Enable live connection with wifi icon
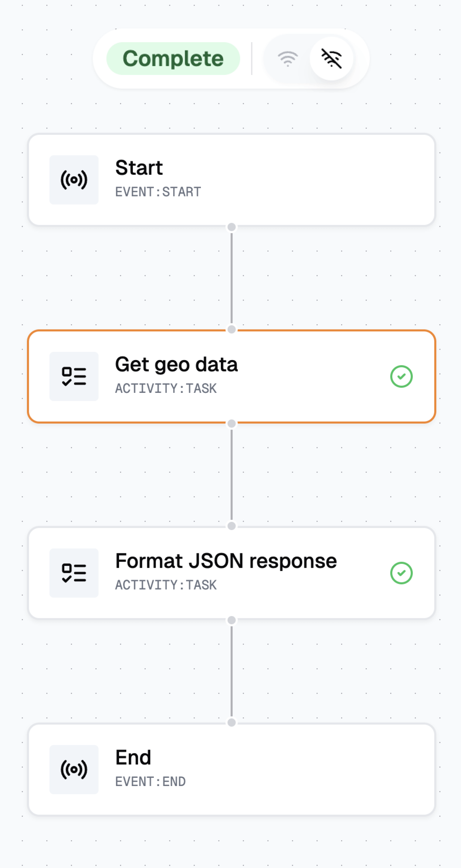This screenshot has width=461, height=868. 287,59
